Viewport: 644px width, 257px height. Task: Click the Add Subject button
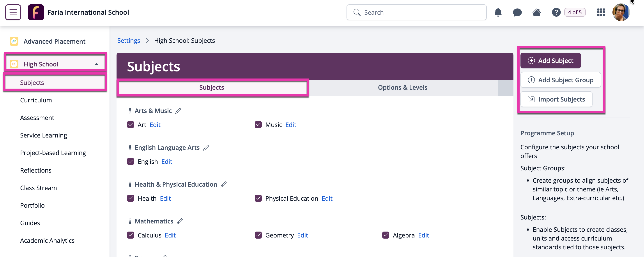pos(550,61)
